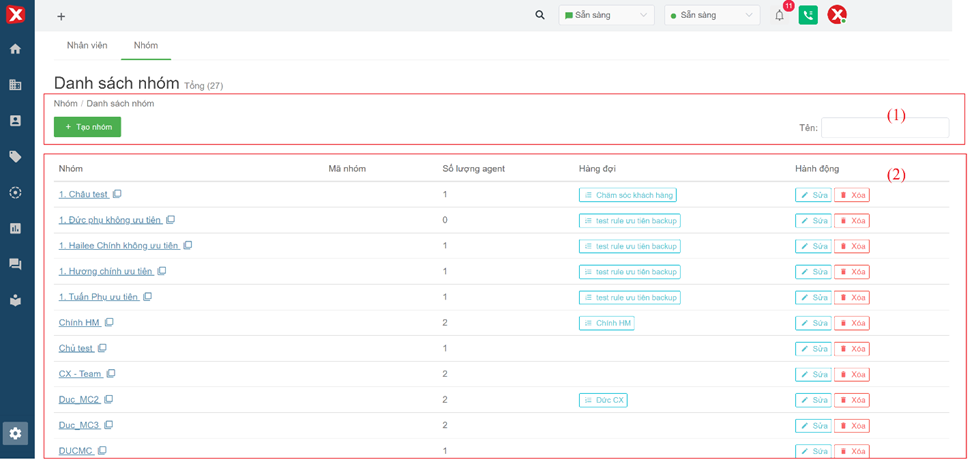The width and height of the screenshot is (974, 460).
Task: Open the notification bell with badge 11
Action: point(780,15)
